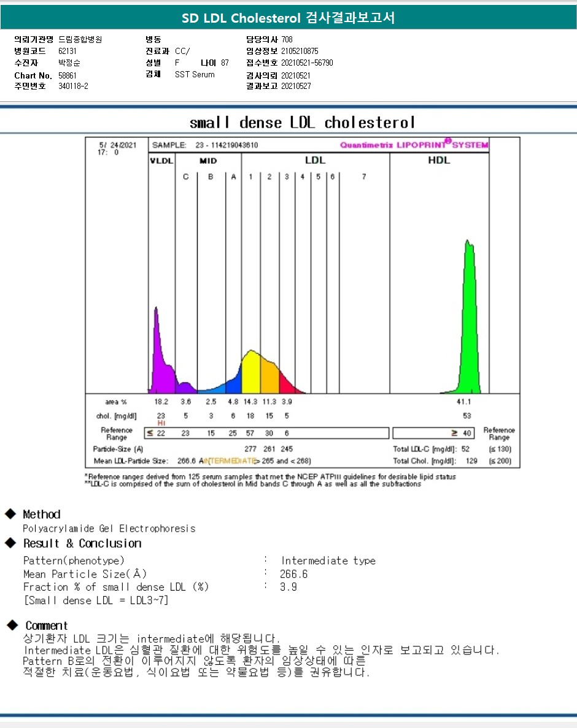
Task: Select the chart date '5/ 24/2021'
Action: pos(118,145)
